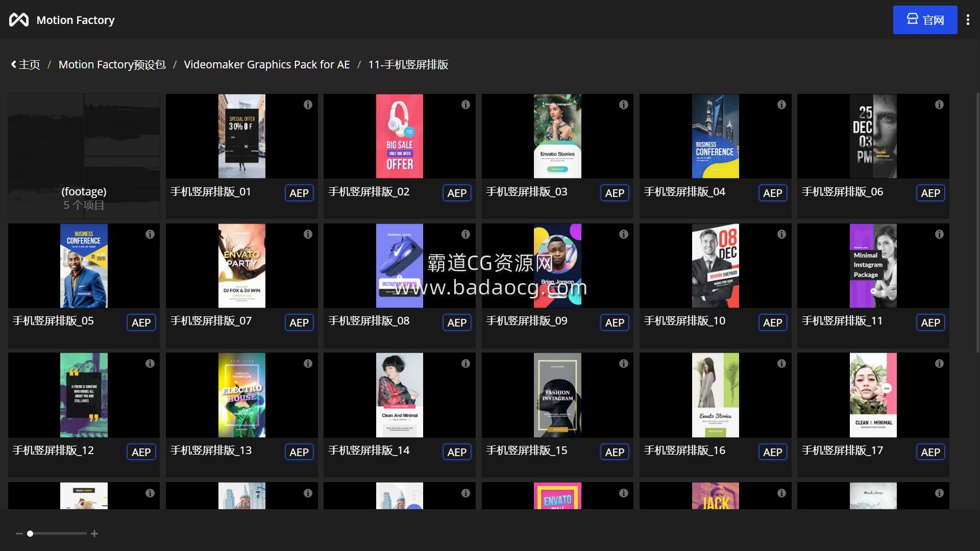
Task: Show info for 手机竖屏排版_03
Action: pyautogui.click(x=623, y=105)
